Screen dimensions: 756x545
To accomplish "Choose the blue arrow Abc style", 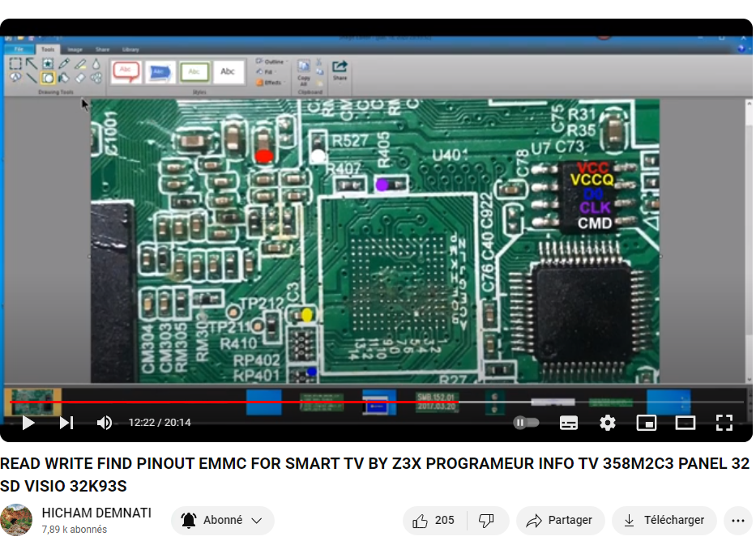I will [x=160, y=72].
